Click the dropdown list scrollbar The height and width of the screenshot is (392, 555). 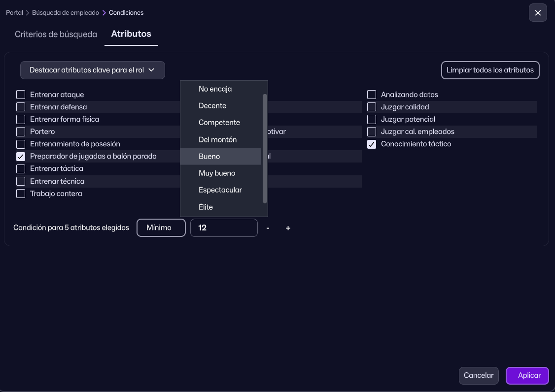[x=265, y=148]
